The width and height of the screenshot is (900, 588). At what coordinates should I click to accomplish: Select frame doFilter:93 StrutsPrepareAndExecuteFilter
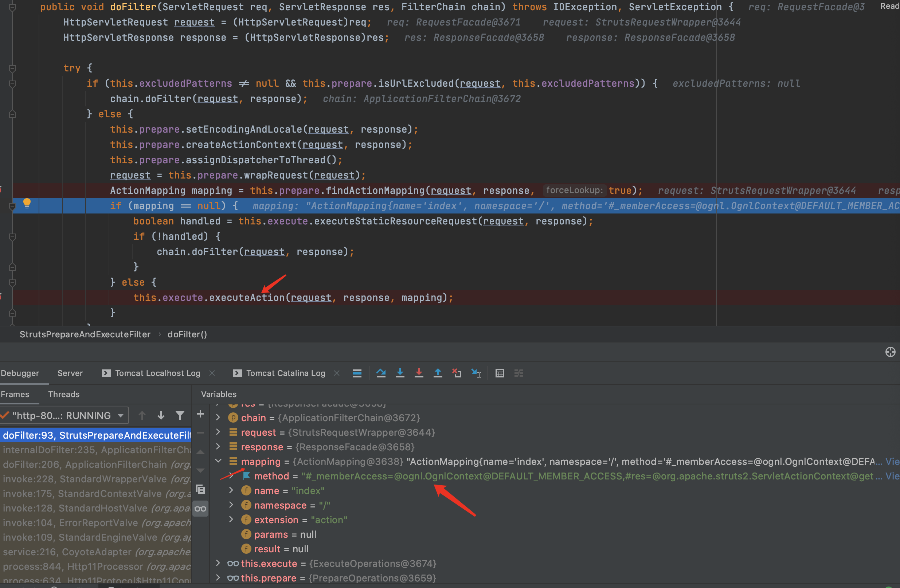tap(96, 435)
